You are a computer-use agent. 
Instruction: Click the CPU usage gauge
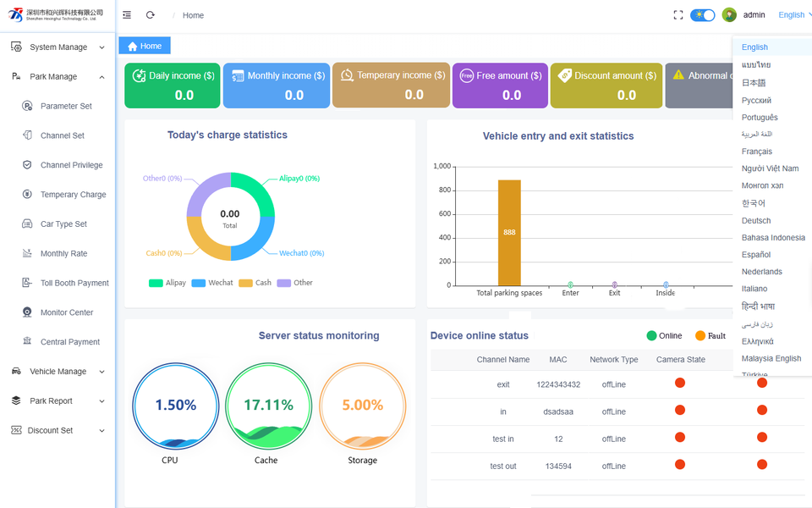pos(176,406)
